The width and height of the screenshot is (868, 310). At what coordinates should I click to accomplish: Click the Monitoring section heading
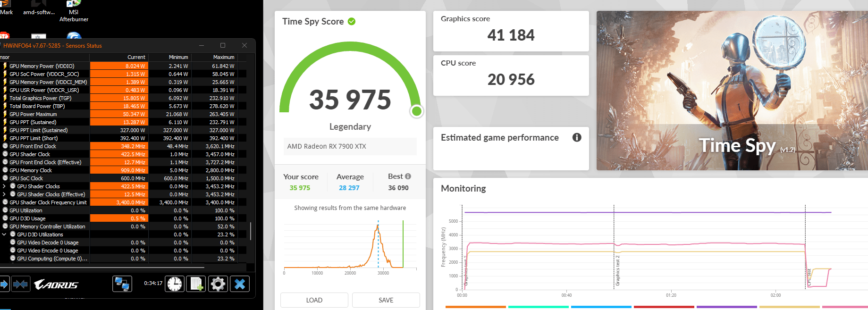463,188
